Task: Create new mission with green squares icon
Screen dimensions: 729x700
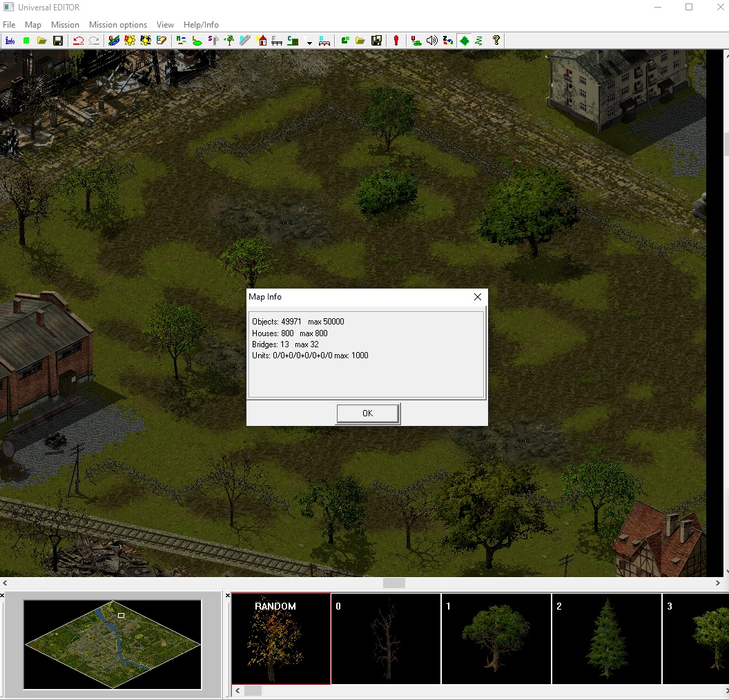Action: (x=345, y=41)
